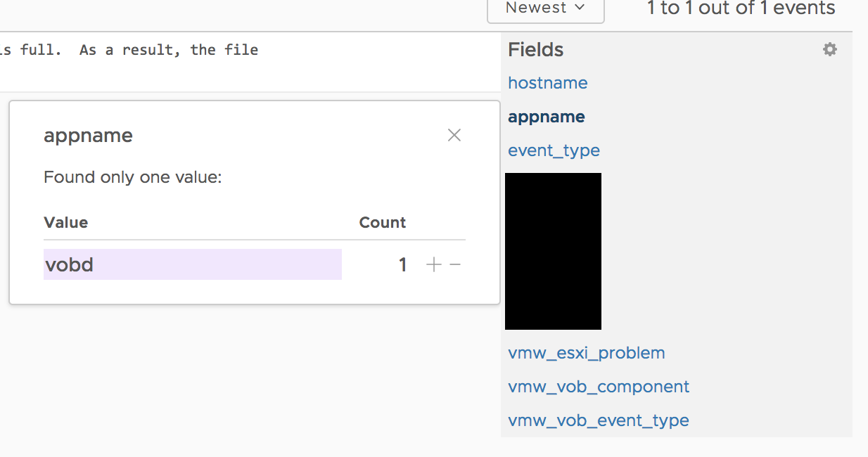868x457 pixels.
Task: Close the appname values popup
Action: [454, 135]
